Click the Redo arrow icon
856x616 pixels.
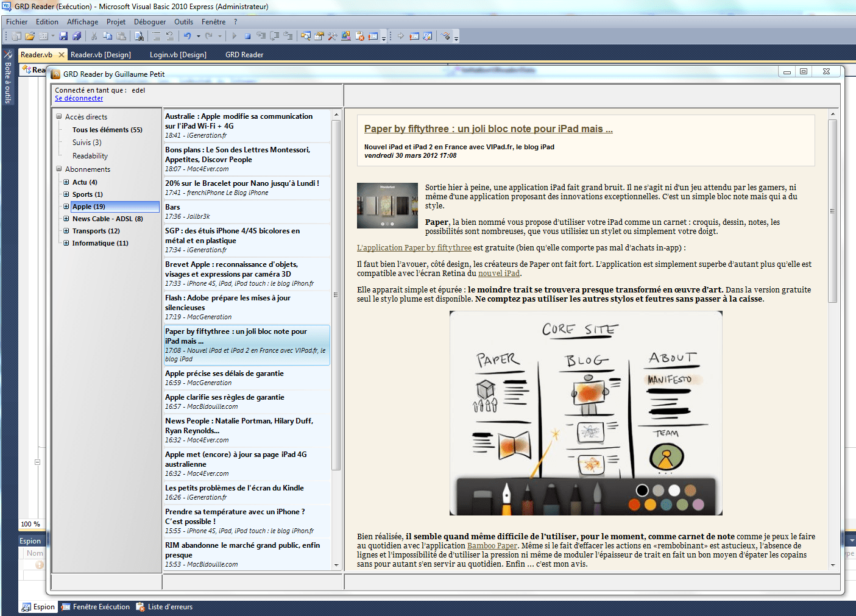point(209,37)
